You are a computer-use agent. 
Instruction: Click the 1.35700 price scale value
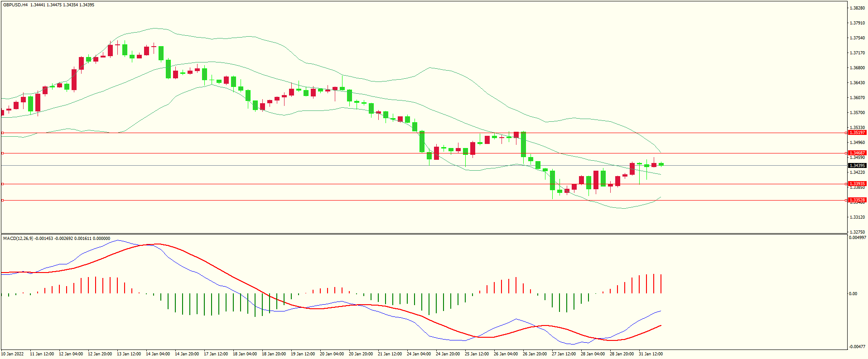pyautogui.click(x=857, y=113)
